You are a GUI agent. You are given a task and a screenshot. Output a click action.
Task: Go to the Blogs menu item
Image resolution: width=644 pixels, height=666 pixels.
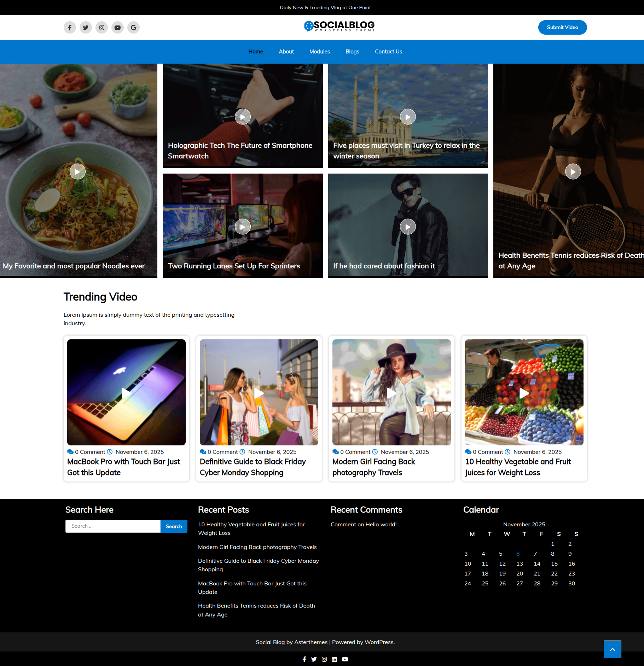(x=352, y=52)
